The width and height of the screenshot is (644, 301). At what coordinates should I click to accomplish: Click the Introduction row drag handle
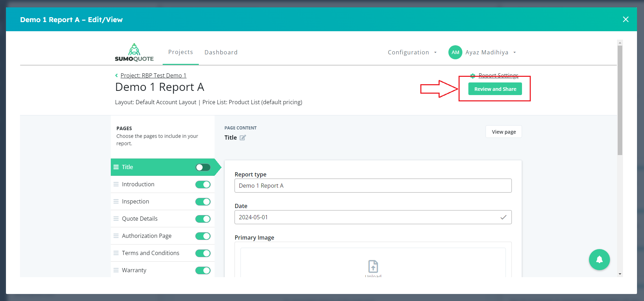(x=116, y=184)
